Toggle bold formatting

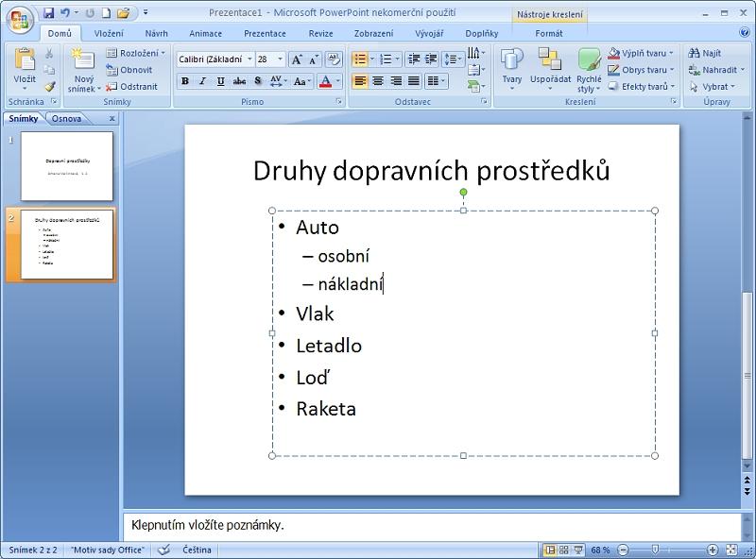(184, 81)
